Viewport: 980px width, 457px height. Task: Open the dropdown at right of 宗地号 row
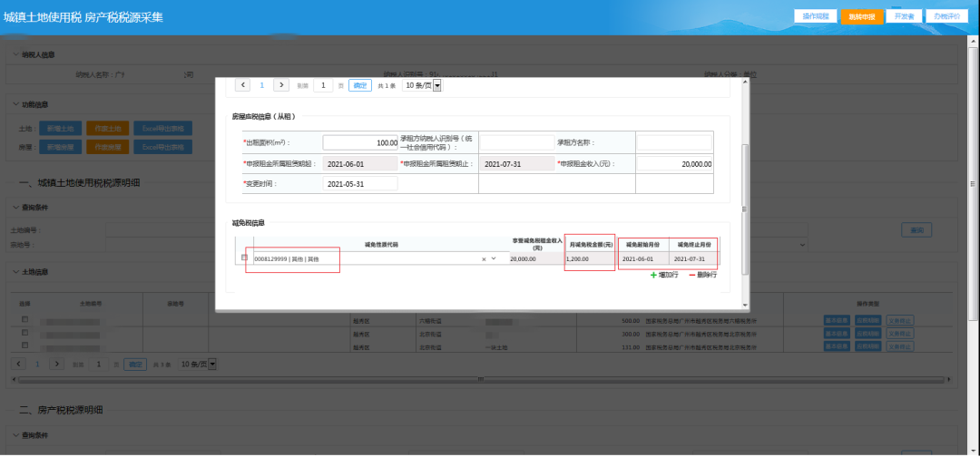[802, 246]
